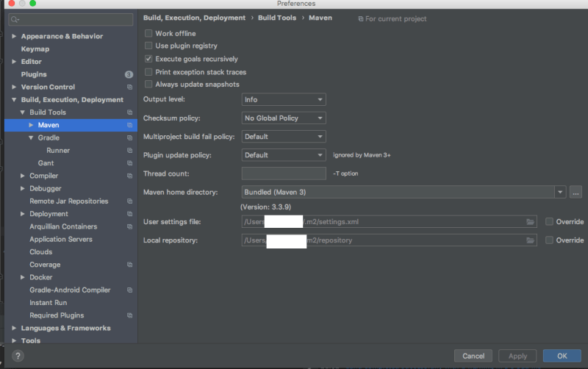Click project-level icon beside Build Tools

point(130,112)
